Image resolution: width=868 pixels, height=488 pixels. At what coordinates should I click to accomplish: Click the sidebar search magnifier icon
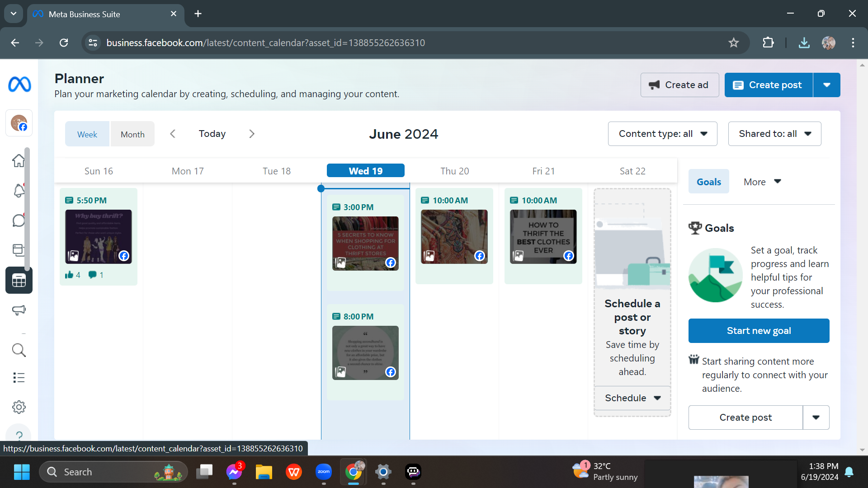tap(19, 350)
